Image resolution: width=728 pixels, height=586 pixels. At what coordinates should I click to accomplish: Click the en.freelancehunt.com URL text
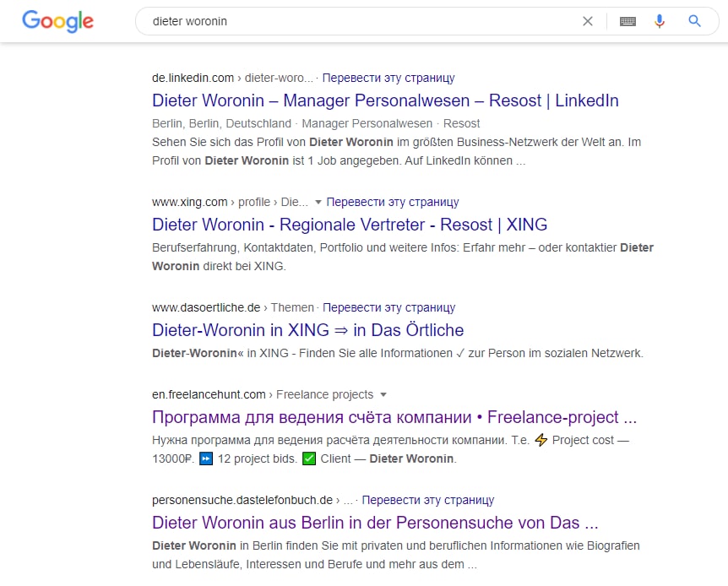click(x=209, y=394)
